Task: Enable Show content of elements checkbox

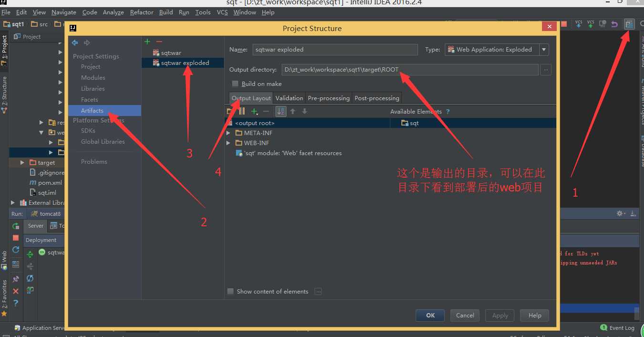Action: [x=231, y=292]
